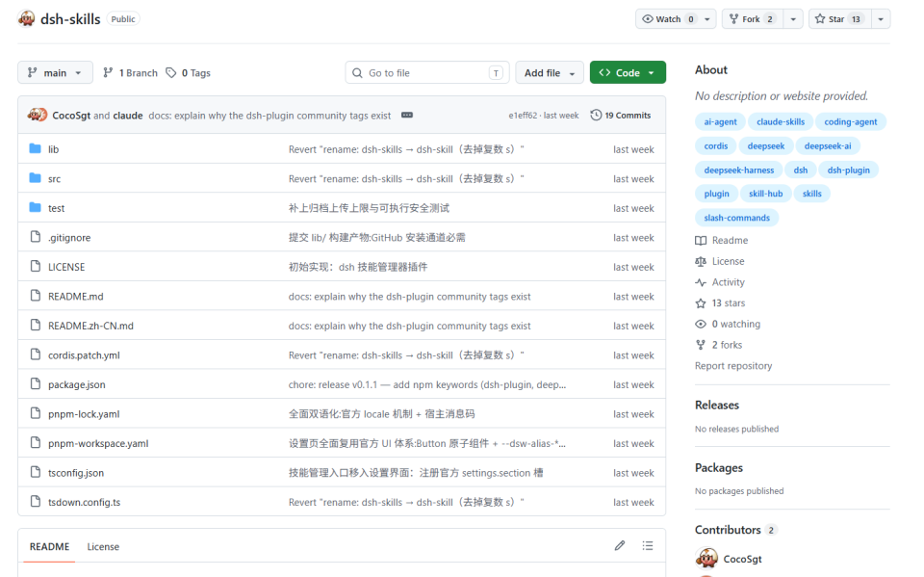Open the dropdown arrow next to Fork
The image size is (924, 577).
[793, 19]
